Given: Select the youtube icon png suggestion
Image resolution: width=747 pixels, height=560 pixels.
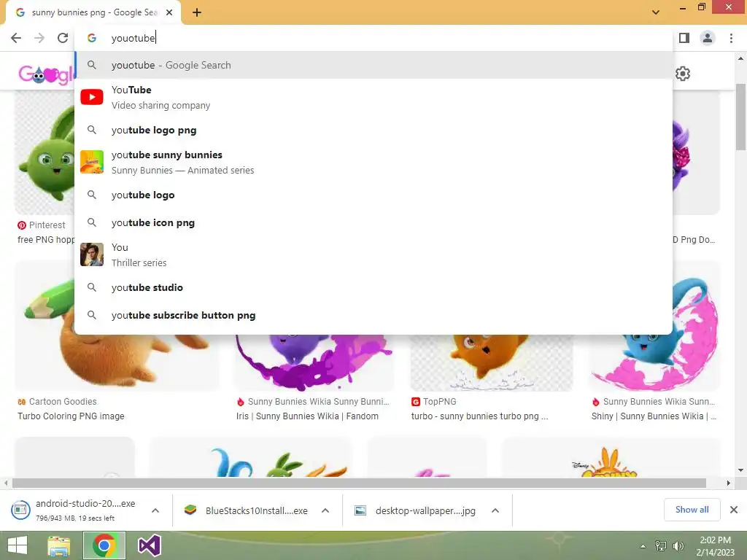Looking at the screenshot, I should (x=373, y=222).
